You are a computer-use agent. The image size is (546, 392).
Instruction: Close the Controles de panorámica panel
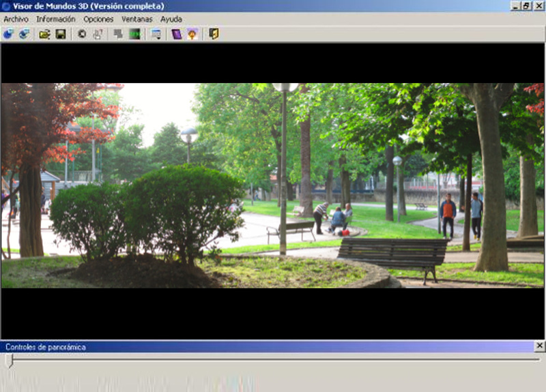539,346
